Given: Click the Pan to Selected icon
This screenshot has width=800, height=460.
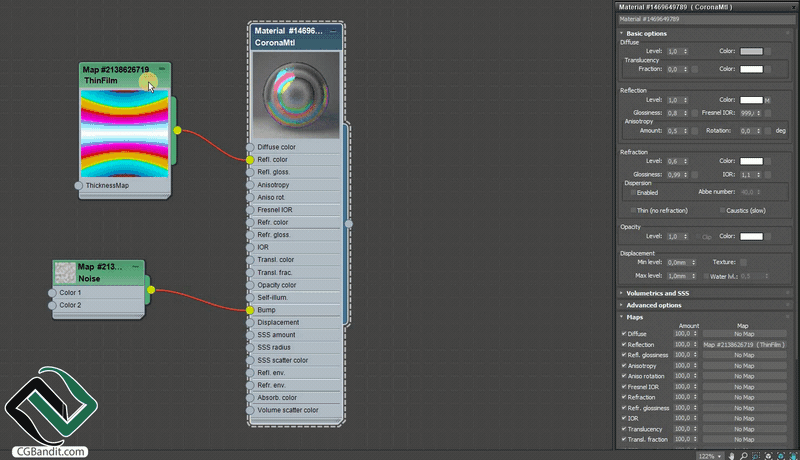Looking at the screenshot, I should [x=793, y=456].
